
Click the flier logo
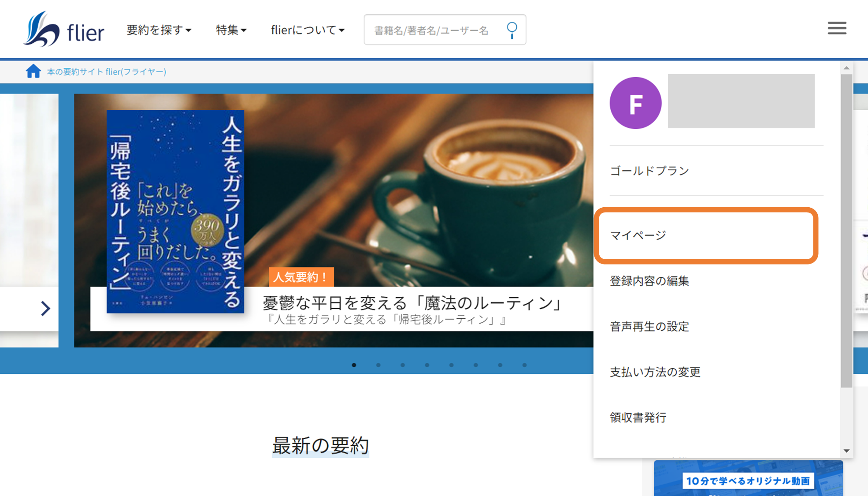coord(64,29)
